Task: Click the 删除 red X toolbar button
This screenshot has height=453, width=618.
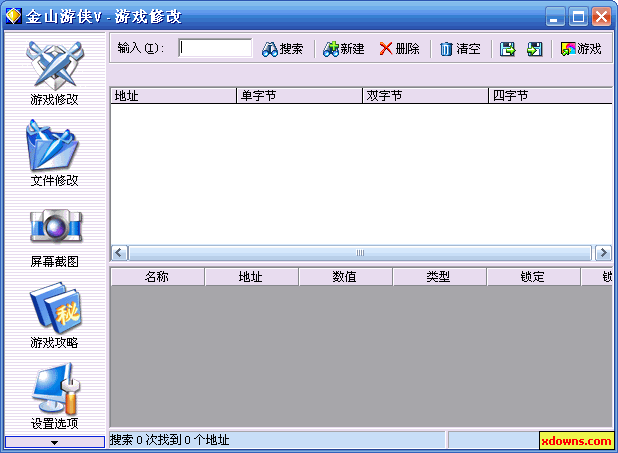Action: pos(399,49)
